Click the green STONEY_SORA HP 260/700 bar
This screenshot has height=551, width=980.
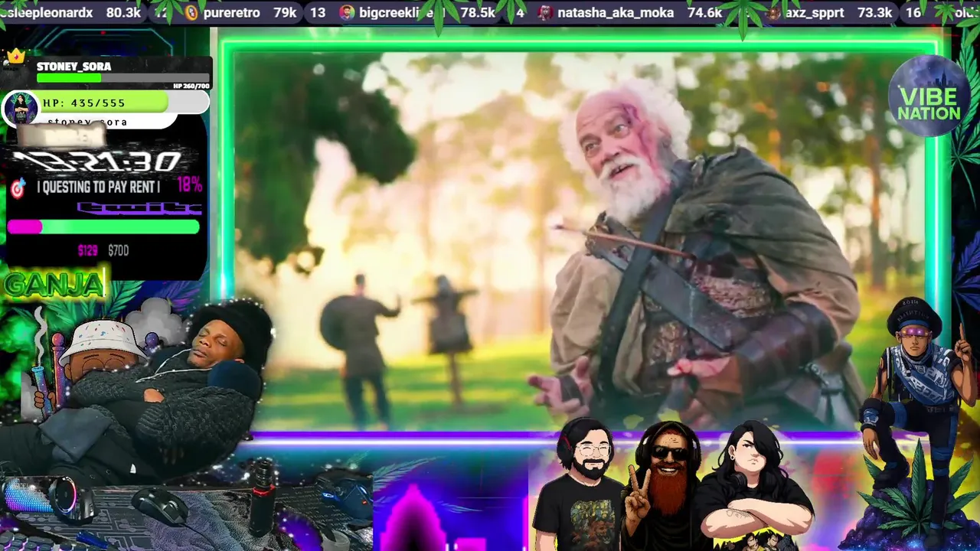tap(122, 78)
